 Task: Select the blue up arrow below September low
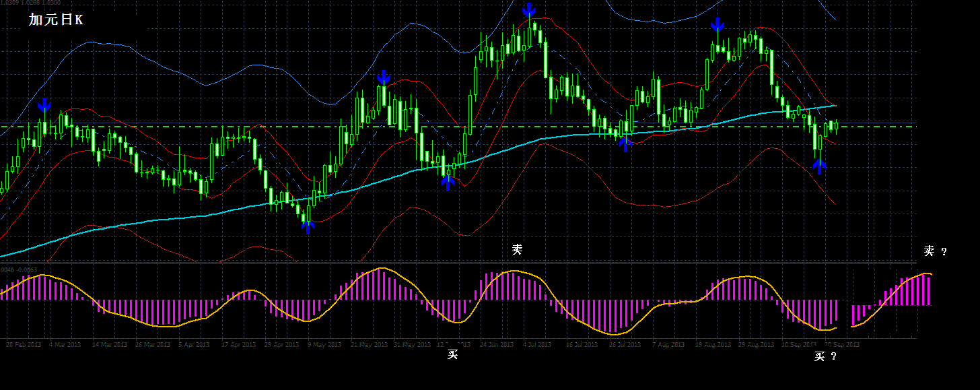pos(819,166)
